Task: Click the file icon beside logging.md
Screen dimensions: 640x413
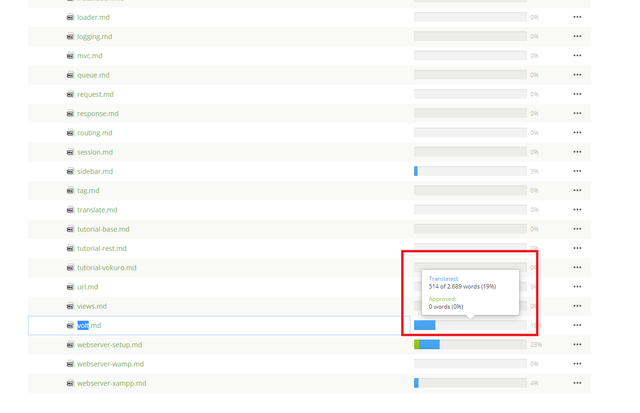Action: coord(70,36)
